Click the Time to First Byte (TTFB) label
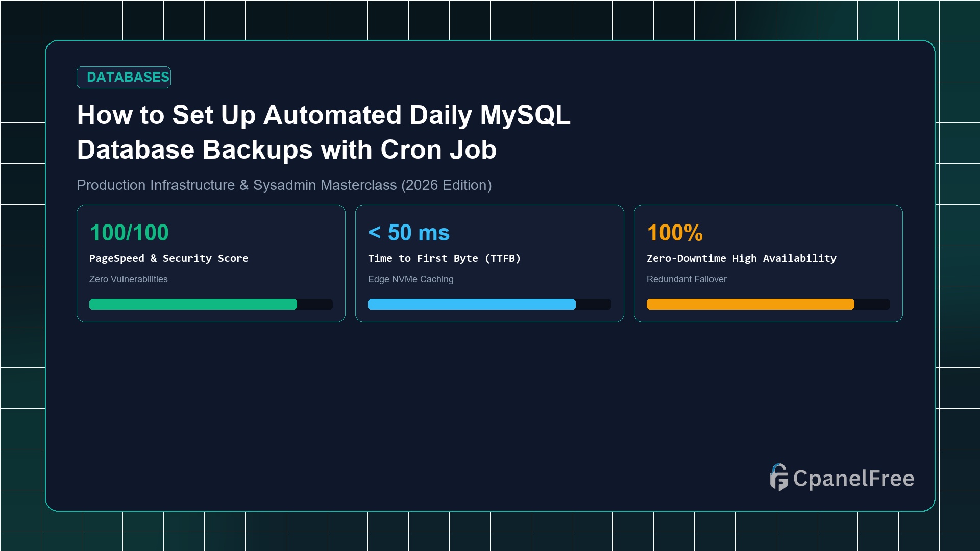 (x=445, y=258)
